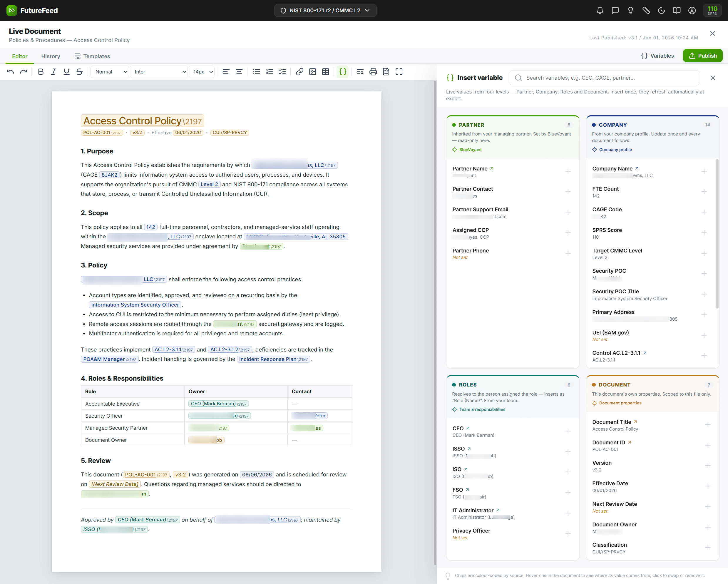The width and height of the screenshot is (728, 584).
Task: Enter fullscreen editor mode
Action: pos(399,71)
